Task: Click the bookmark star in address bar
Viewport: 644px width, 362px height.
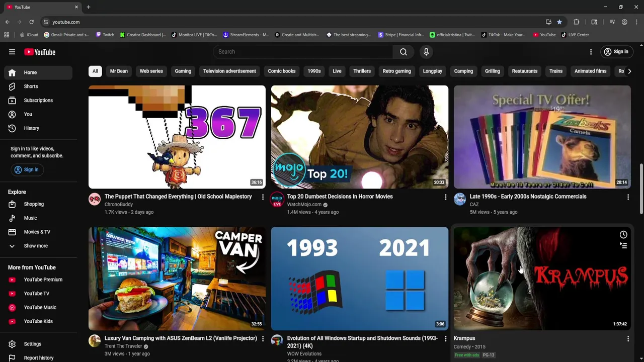Action: click(x=559, y=22)
